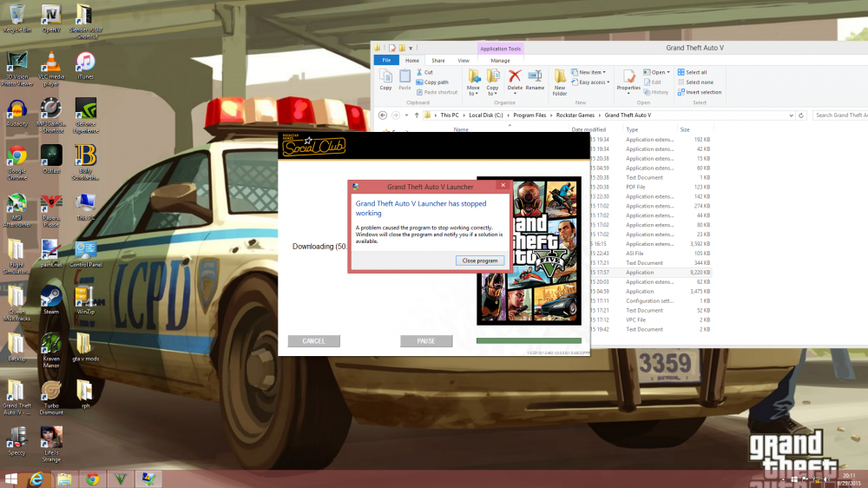Click the green download progress bar
The height and width of the screenshot is (488, 868).
point(529,340)
